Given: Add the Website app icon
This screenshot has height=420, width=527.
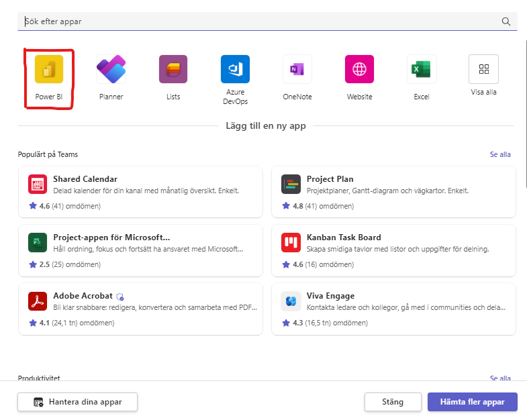Looking at the screenshot, I should pyautogui.click(x=359, y=69).
